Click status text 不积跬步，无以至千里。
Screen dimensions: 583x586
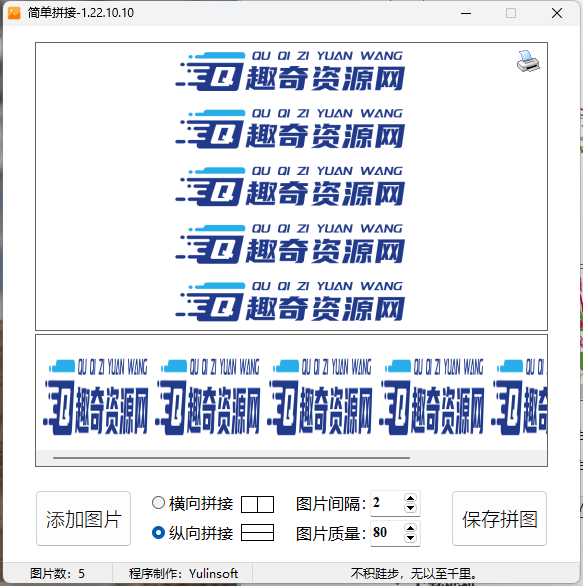point(414,573)
